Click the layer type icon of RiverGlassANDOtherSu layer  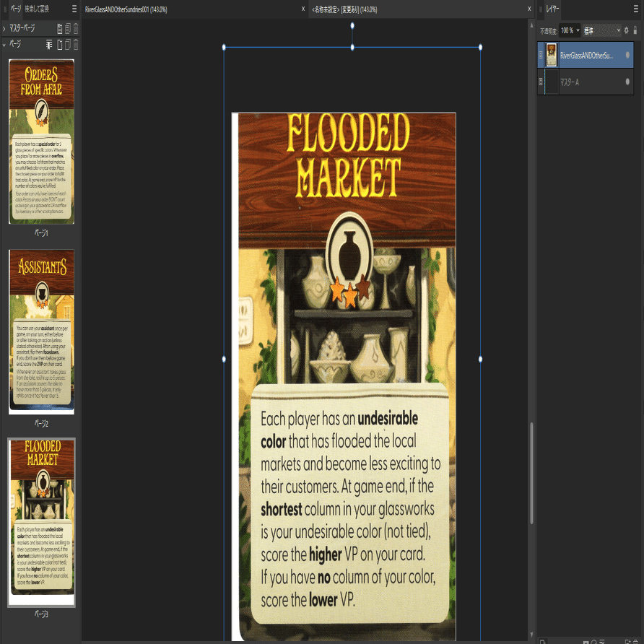541,55
